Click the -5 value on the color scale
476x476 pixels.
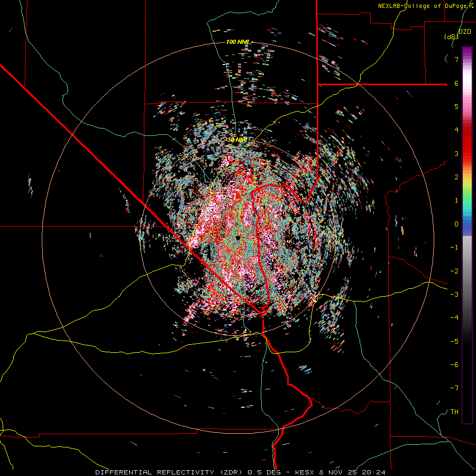(x=454, y=341)
